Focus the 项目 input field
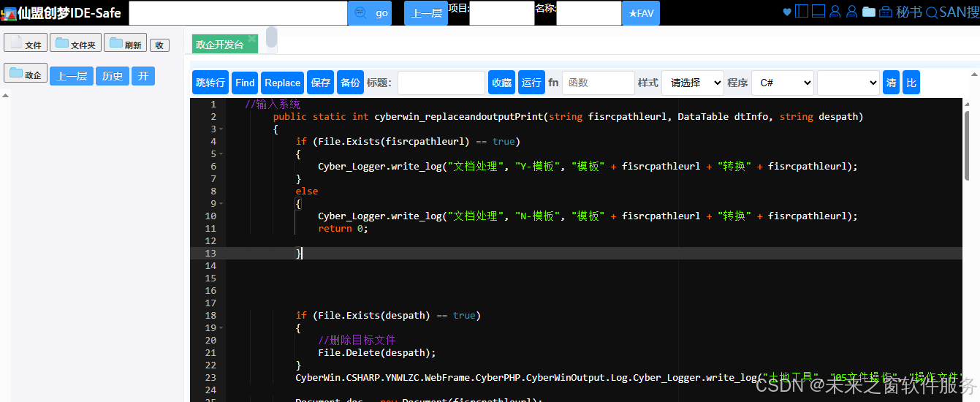 [501, 13]
